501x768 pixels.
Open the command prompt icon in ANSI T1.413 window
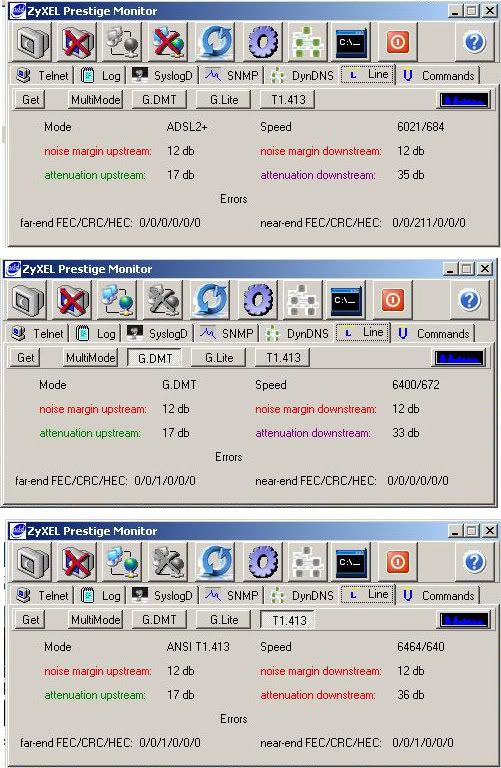pyautogui.click(x=351, y=562)
